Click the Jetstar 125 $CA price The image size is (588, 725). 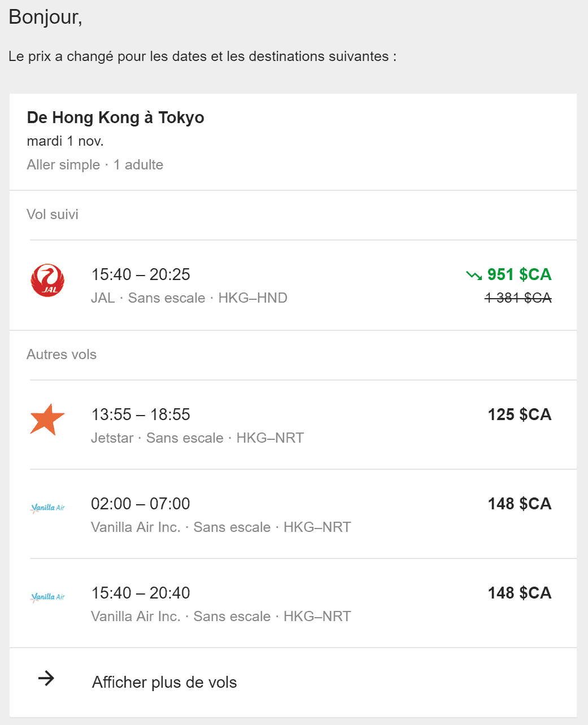[519, 414]
